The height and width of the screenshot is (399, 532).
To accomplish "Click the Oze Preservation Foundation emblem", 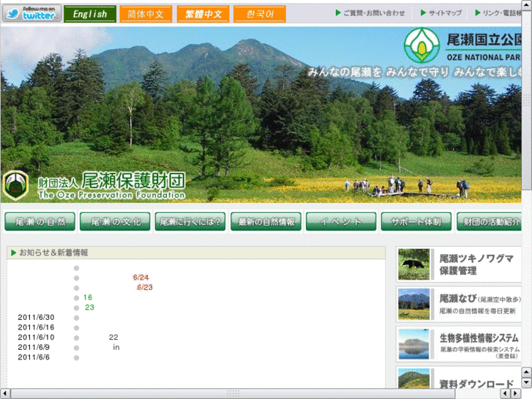I will click(15, 185).
